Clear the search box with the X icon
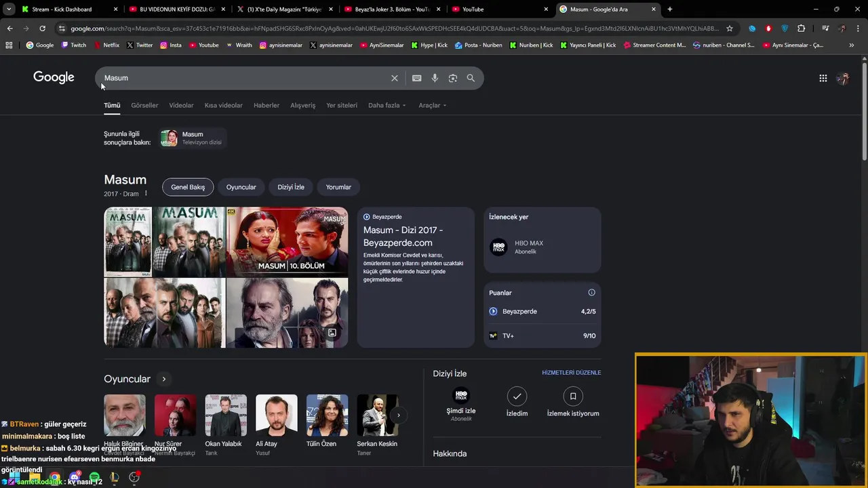Screen dimensions: 868x488 394,78
